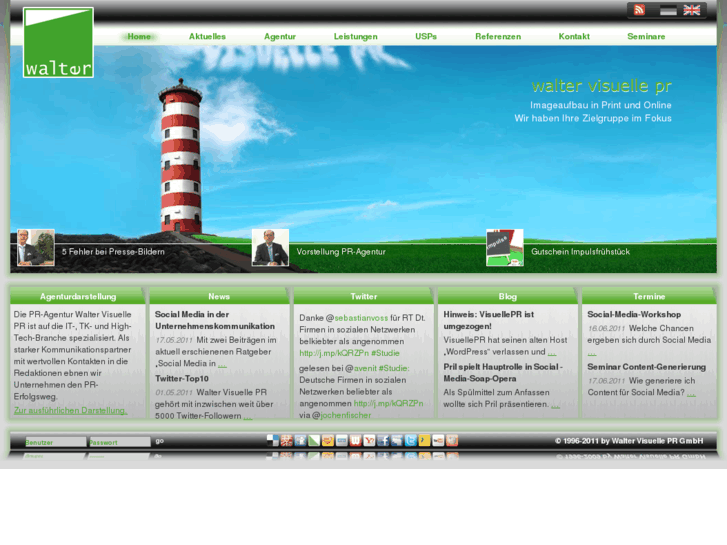Viewport: 727px width, 545px height.
Task: Click the Benutzer username field
Action: coord(56,442)
